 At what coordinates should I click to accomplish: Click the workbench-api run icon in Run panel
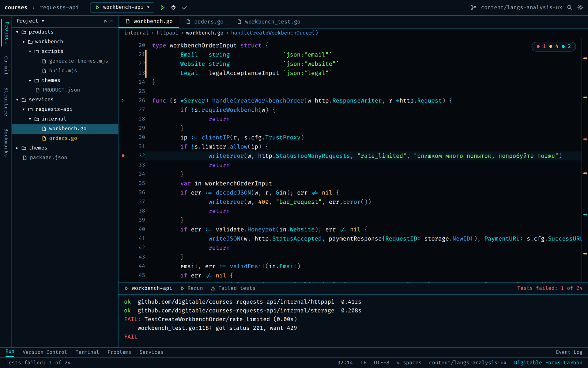pos(127,288)
